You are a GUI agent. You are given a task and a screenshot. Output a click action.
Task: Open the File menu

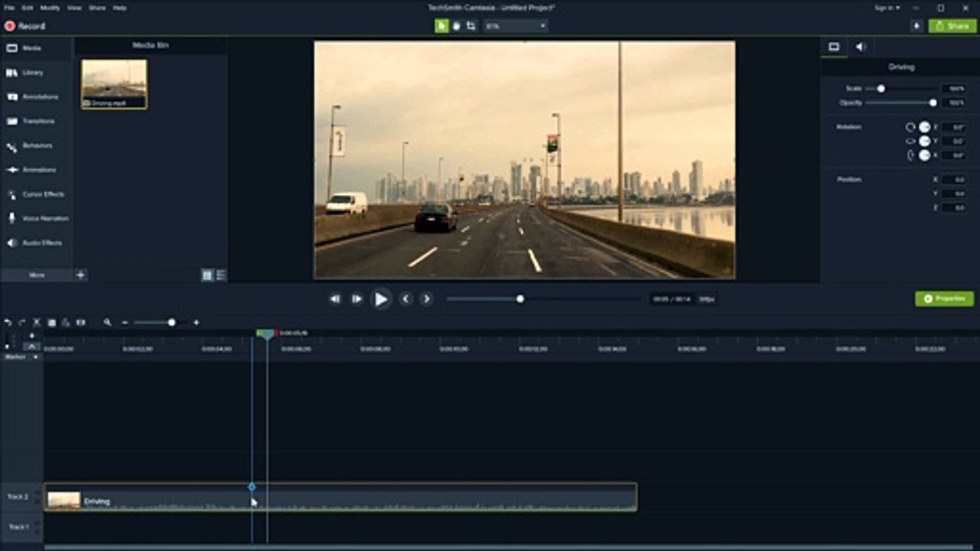(8, 8)
